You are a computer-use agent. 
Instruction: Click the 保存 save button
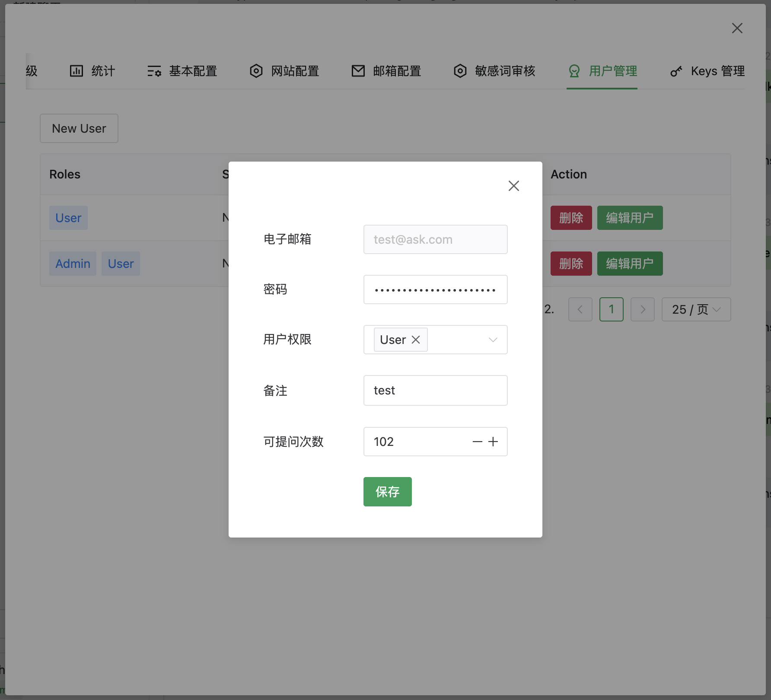point(387,492)
